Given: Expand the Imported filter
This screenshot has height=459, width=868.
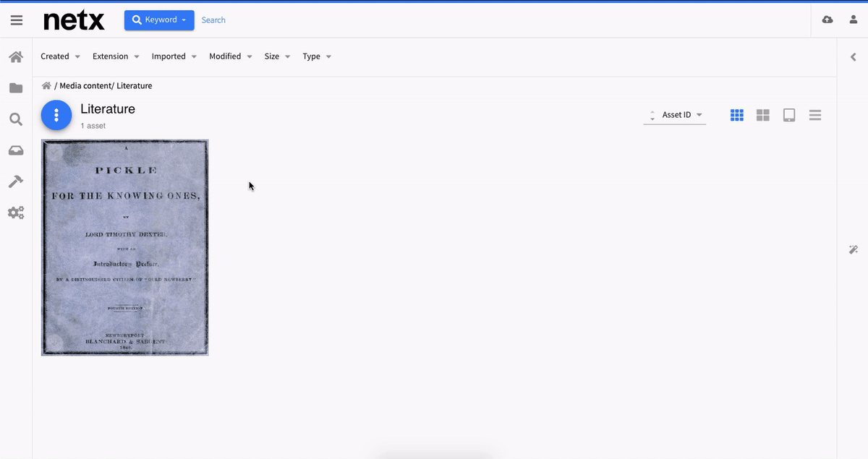Looking at the screenshot, I should (x=174, y=56).
